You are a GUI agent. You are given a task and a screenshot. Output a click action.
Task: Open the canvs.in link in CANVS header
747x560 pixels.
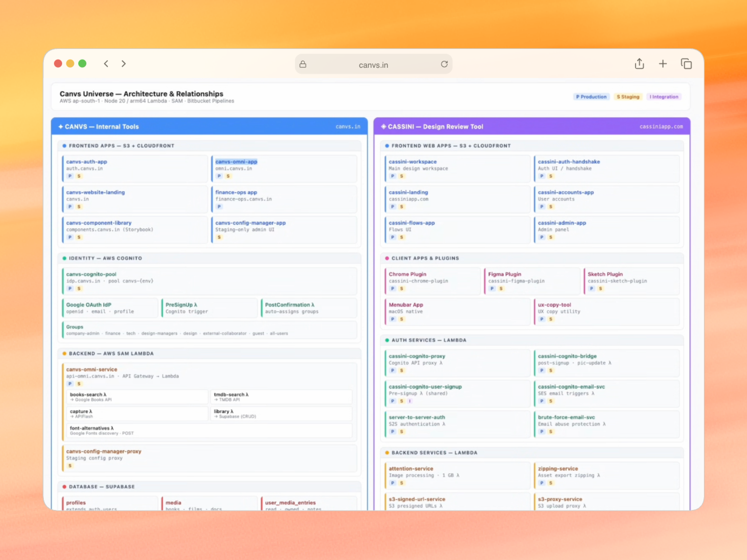[348, 127]
